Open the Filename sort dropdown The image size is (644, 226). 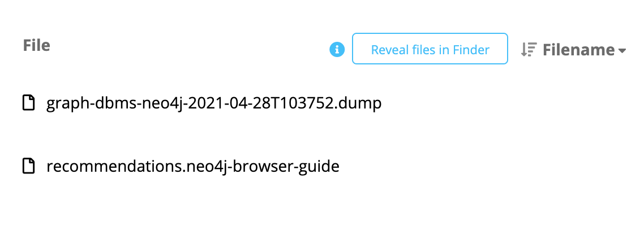tap(574, 50)
